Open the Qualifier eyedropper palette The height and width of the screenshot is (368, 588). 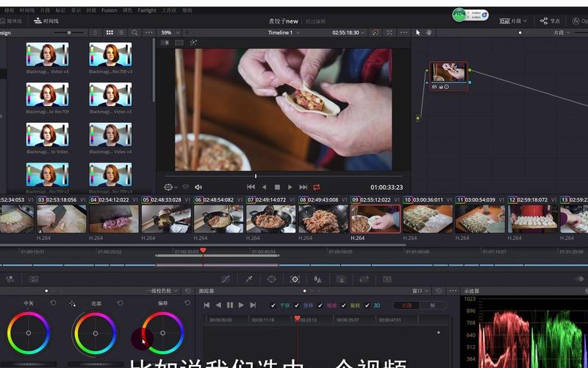pos(249,279)
